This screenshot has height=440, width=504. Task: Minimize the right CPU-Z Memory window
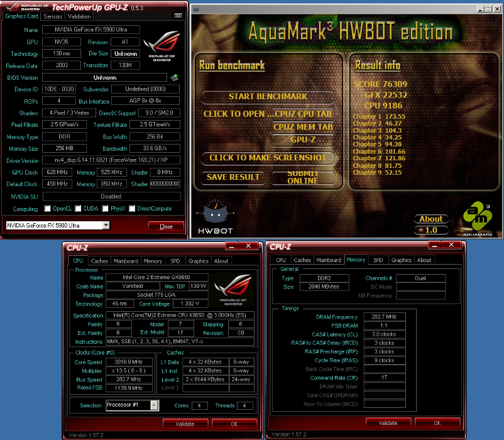[x=435, y=245]
